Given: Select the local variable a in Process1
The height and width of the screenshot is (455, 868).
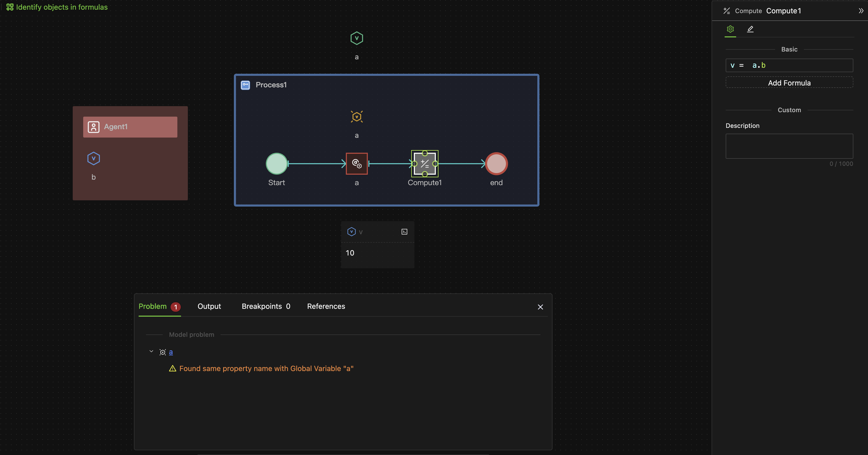Looking at the screenshot, I should pos(357,117).
